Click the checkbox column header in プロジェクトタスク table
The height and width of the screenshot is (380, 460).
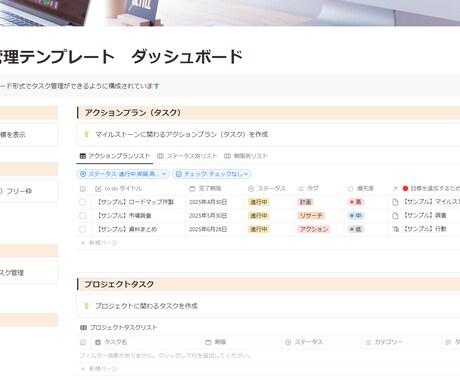tap(83, 342)
